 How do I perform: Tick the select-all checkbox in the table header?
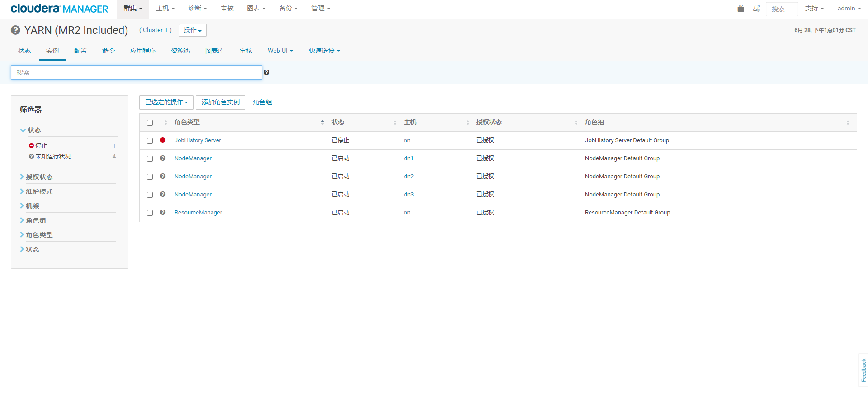150,122
